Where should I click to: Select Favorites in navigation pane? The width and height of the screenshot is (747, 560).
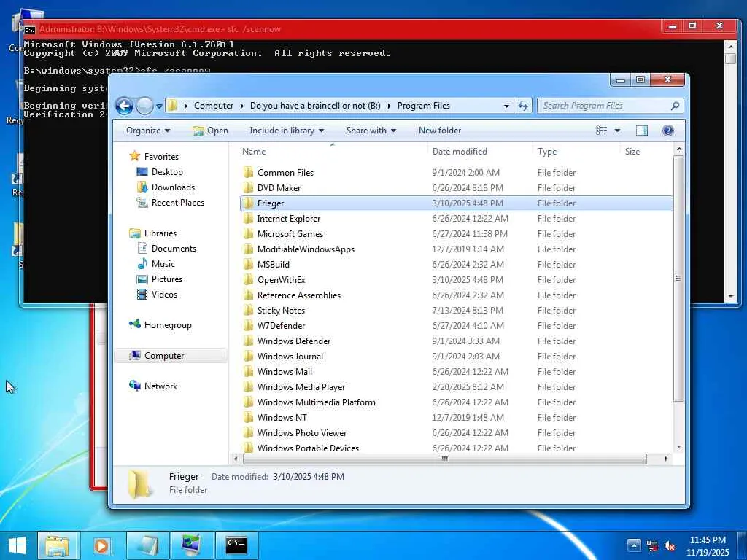pyautogui.click(x=161, y=157)
